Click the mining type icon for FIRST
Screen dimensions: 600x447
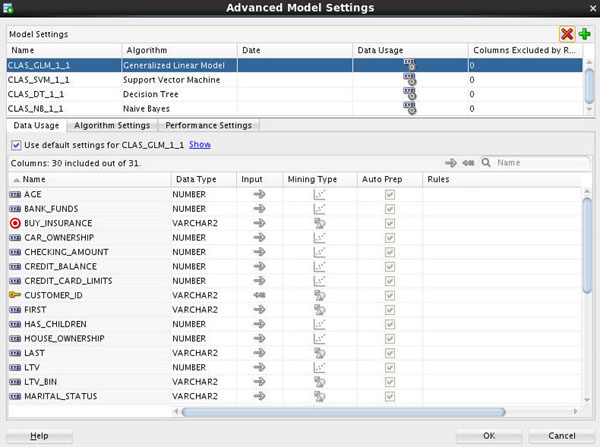tap(319, 310)
